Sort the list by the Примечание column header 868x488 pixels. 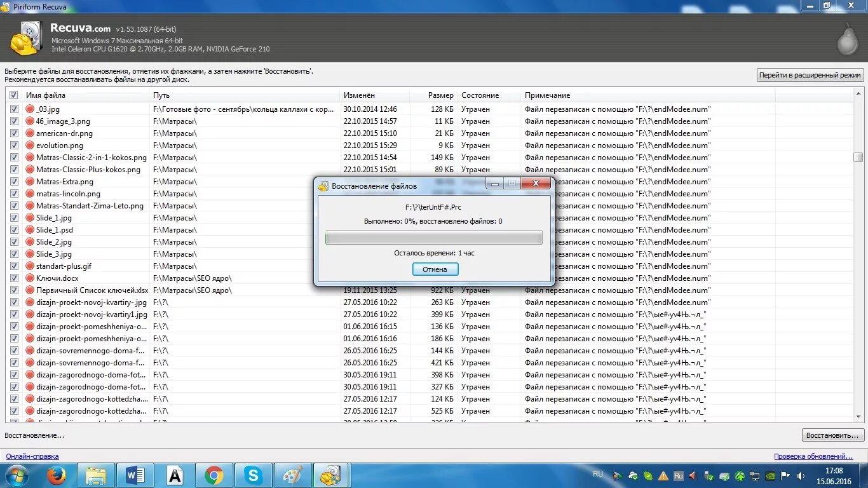[648, 95]
